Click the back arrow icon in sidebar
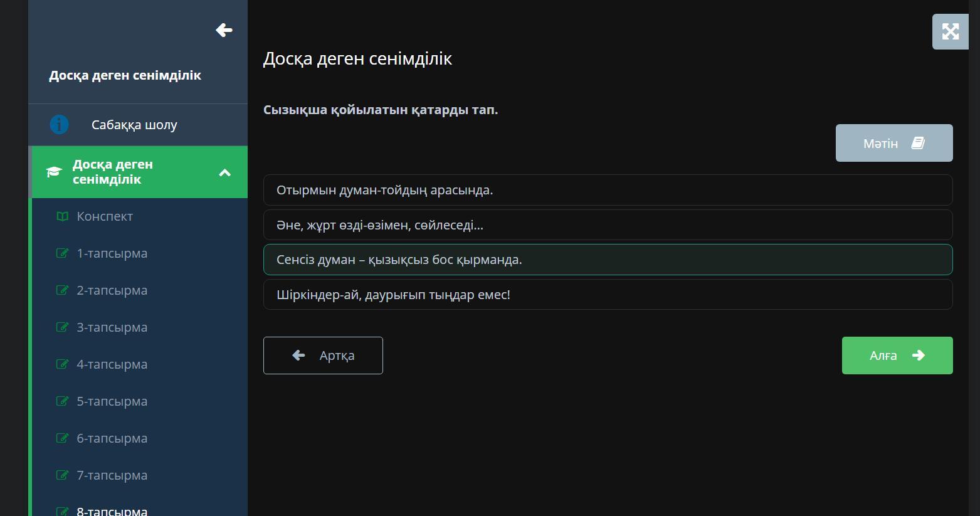The height and width of the screenshot is (516, 980). point(224,30)
